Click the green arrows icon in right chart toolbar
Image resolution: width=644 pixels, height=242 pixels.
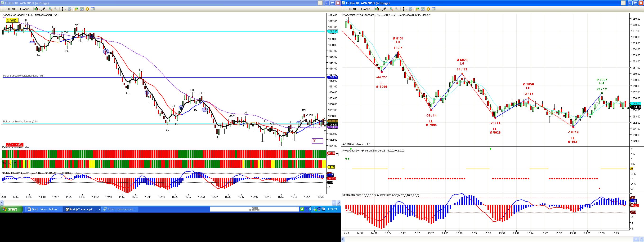pyautogui.click(x=417, y=9)
